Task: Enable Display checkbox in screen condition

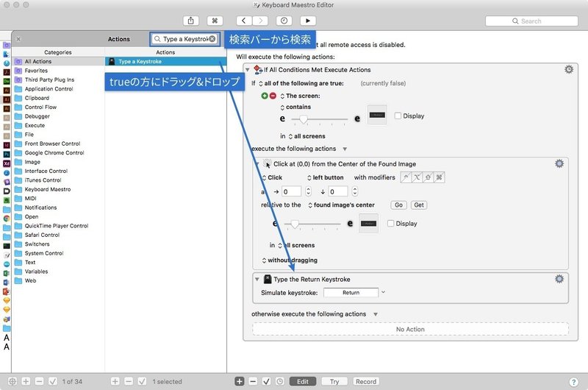Action: click(x=398, y=116)
